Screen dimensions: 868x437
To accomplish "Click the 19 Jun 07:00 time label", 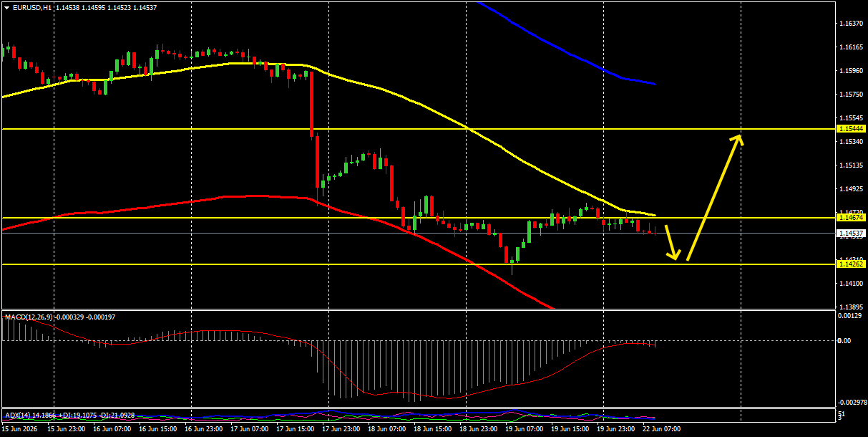I will (525, 430).
